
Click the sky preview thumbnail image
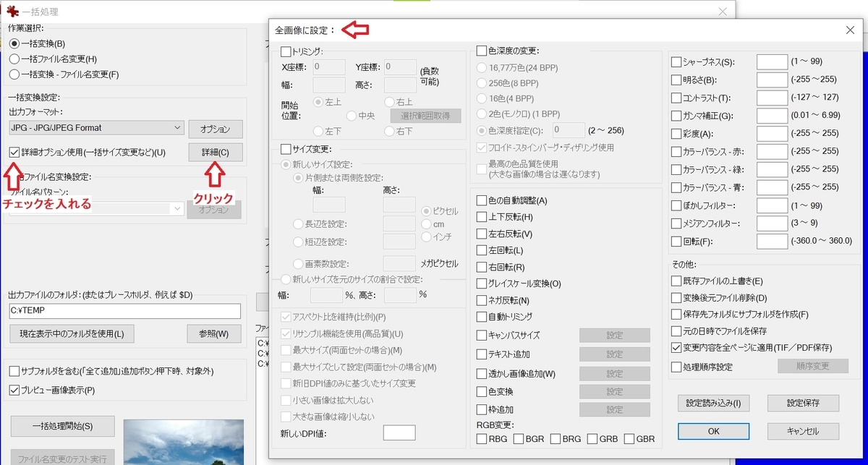coord(183,441)
